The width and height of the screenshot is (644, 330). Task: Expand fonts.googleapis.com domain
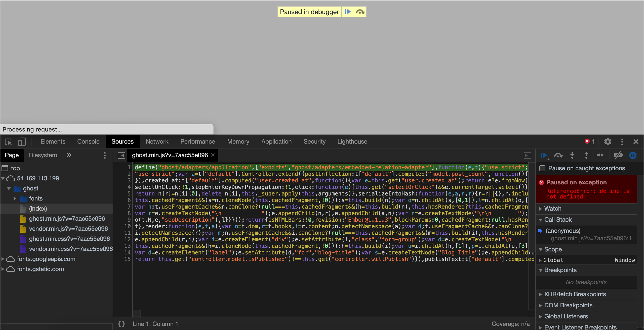pyautogui.click(x=3, y=259)
